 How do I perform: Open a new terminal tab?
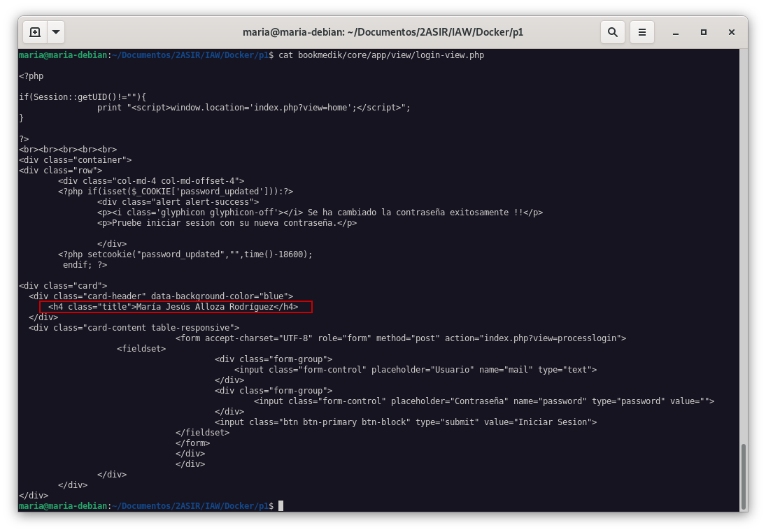click(35, 32)
